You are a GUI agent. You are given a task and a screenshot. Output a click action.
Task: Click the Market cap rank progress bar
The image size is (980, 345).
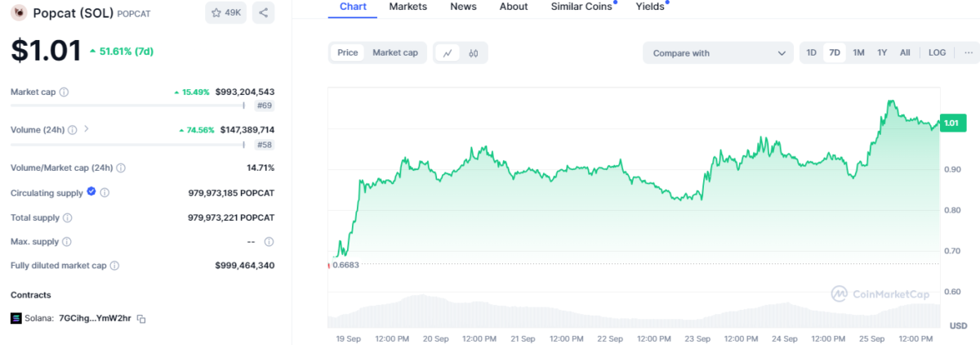click(x=127, y=105)
